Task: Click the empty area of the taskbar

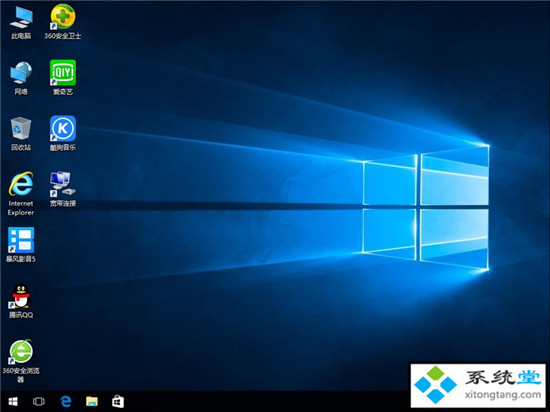Action: pyautogui.click(x=268, y=401)
